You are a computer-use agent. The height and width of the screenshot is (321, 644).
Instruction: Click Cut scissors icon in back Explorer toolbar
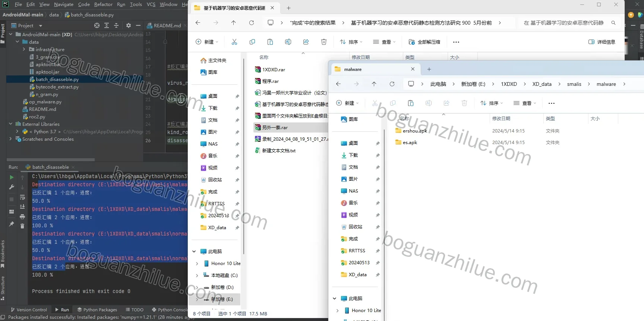[x=234, y=42]
